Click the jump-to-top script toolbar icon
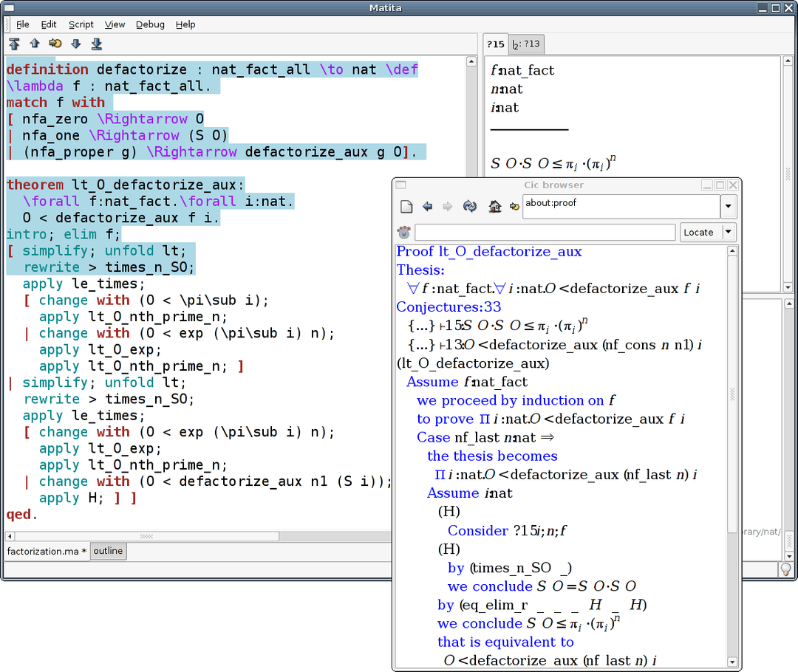The width and height of the screenshot is (798, 672). [14, 44]
